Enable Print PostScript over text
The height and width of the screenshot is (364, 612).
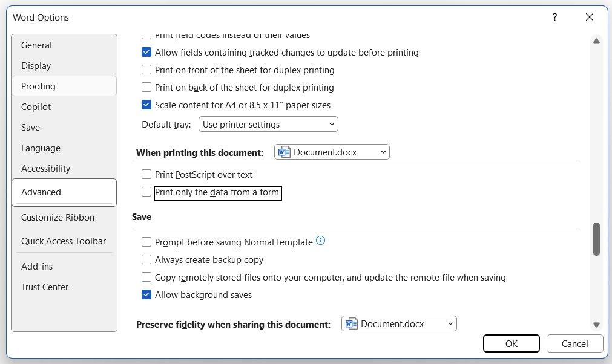[146, 175]
